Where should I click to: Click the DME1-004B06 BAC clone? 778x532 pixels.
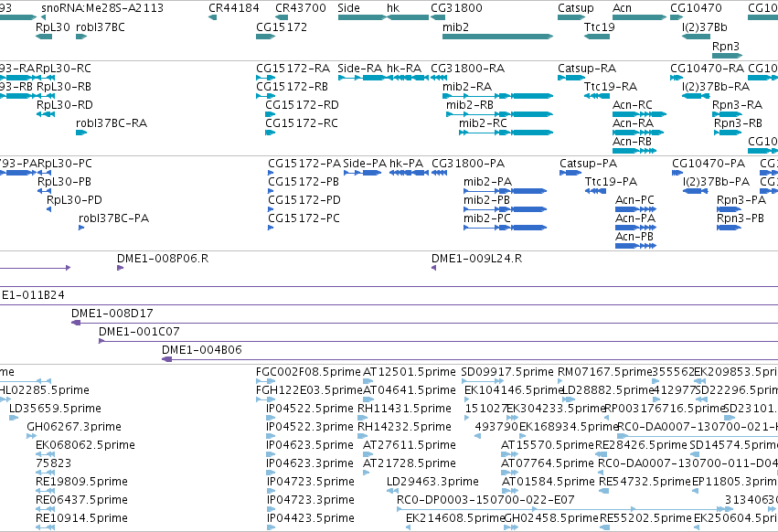470,360
